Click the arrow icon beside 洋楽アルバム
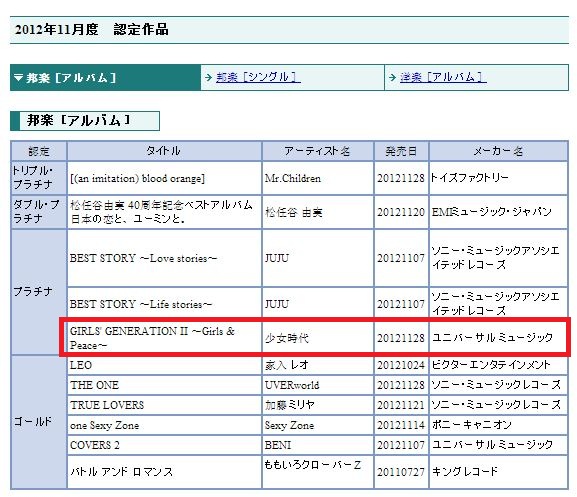 (x=393, y=78)
